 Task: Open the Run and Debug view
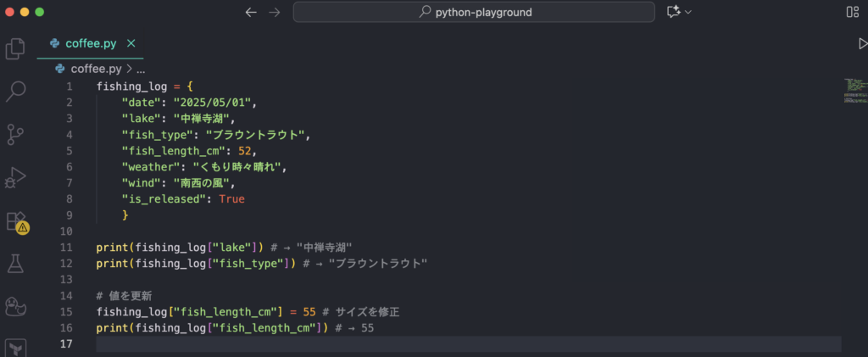pos(15,177)
